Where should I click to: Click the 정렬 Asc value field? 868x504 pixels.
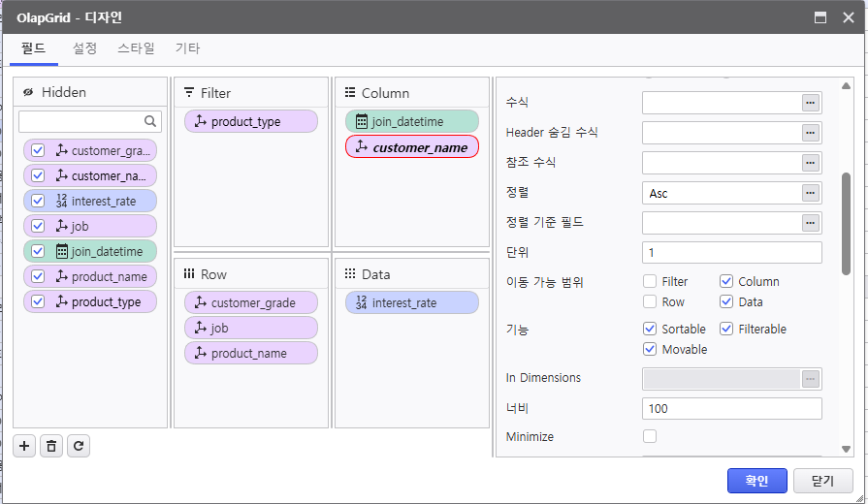coord(722,193)
